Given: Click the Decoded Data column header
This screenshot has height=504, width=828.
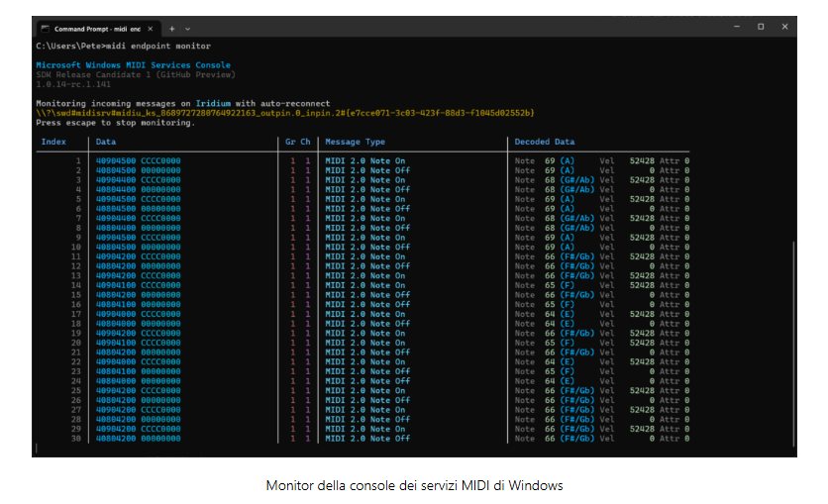Looking at the screenshot, I should [545, 142].
